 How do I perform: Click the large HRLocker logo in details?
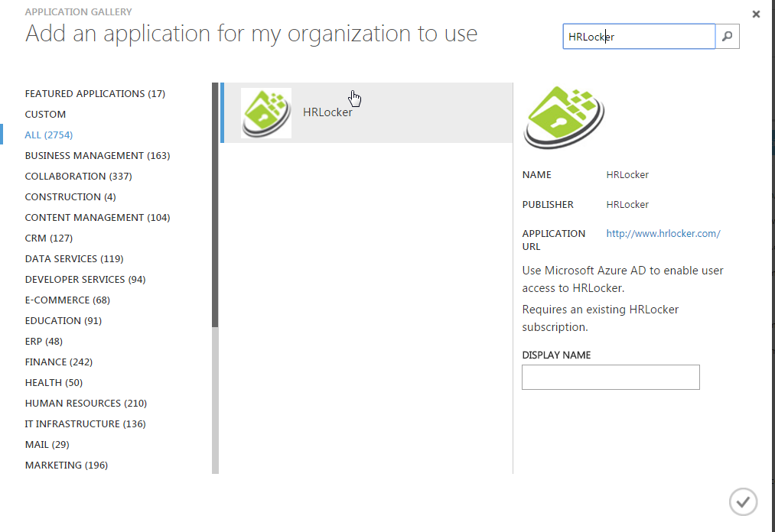click(x=564, y=118)
